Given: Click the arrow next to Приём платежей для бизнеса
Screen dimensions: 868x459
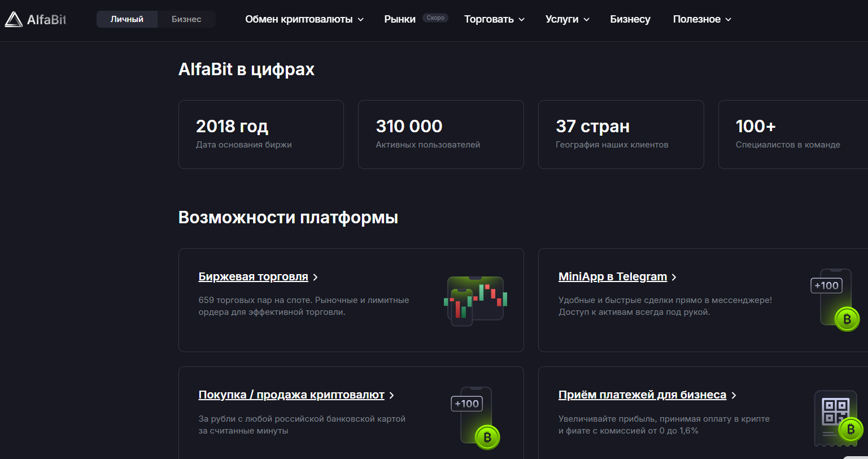Looking at the screenshot, I should [734, 395].
